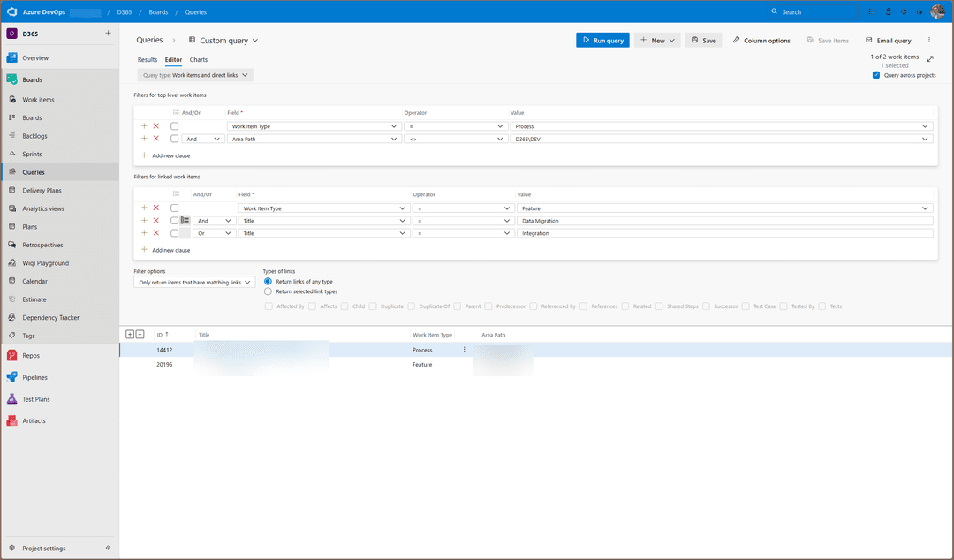
Task: Open the work items list icon in the header
Action: [x=873, y=11]
